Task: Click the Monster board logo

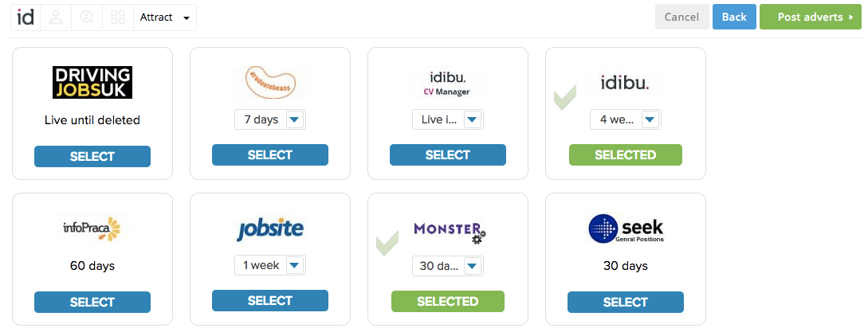Action: tap(449, 229)
